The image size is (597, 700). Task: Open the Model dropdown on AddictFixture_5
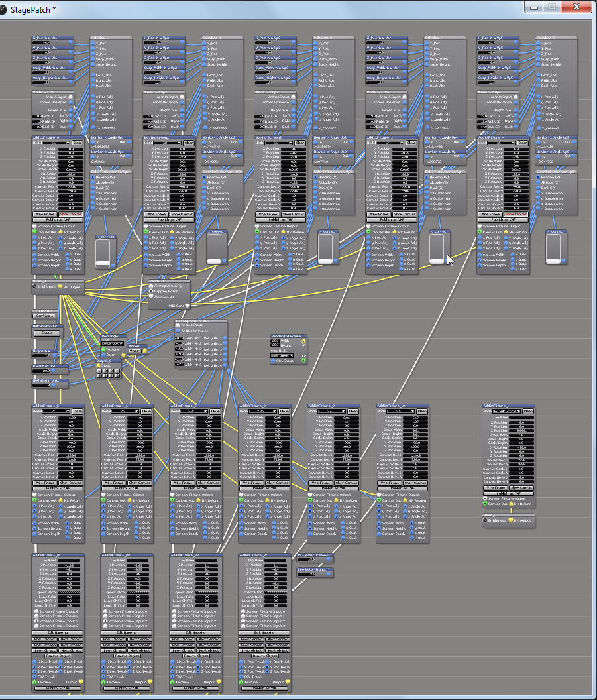(x=56, y=411)
